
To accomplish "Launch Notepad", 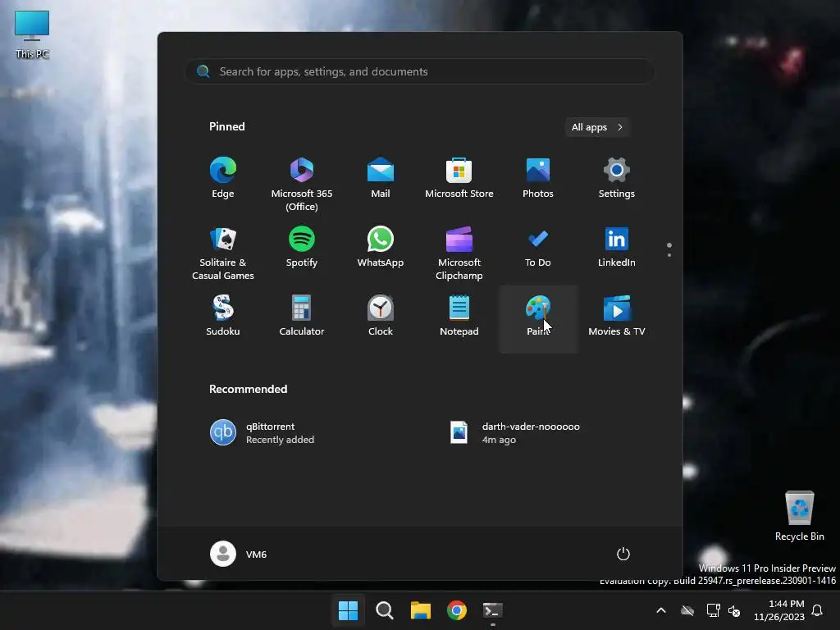I will click(459, 317).
